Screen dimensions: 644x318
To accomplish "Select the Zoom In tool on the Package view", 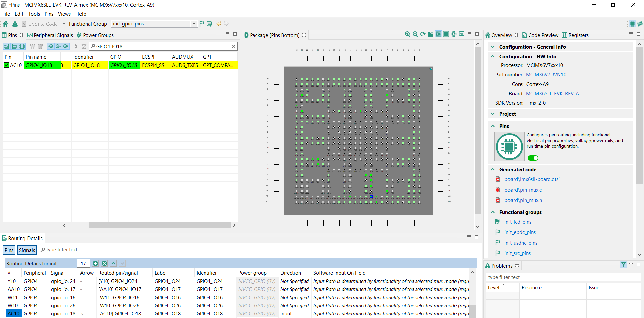I will coord(407,34).
